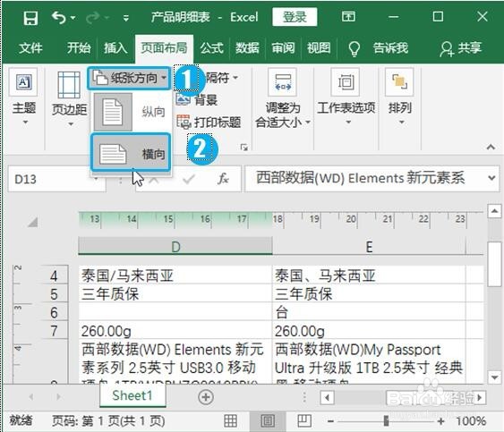
Task: Click cell with 泰国/马来西亚
Action: (x=175, y=275)
